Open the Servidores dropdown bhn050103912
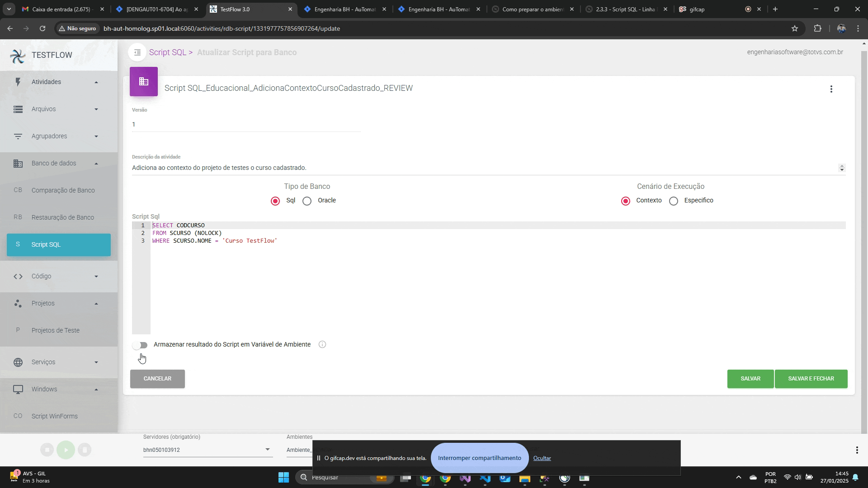The width and height of the screenshot is (868, 488). [208, 450]
